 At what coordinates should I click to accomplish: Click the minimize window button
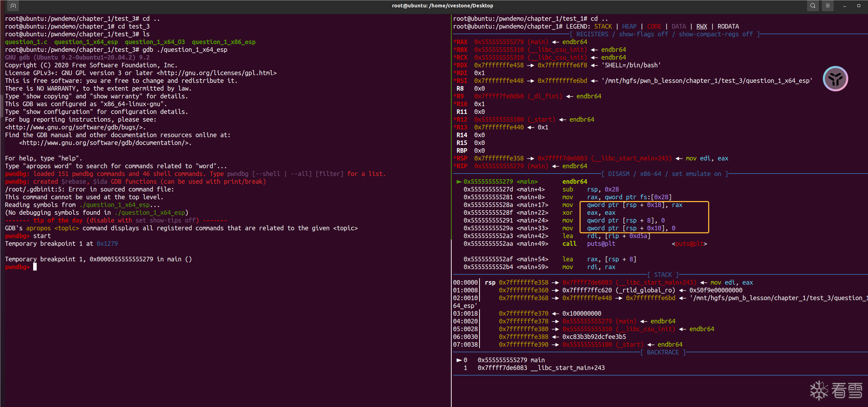(845, 6)
